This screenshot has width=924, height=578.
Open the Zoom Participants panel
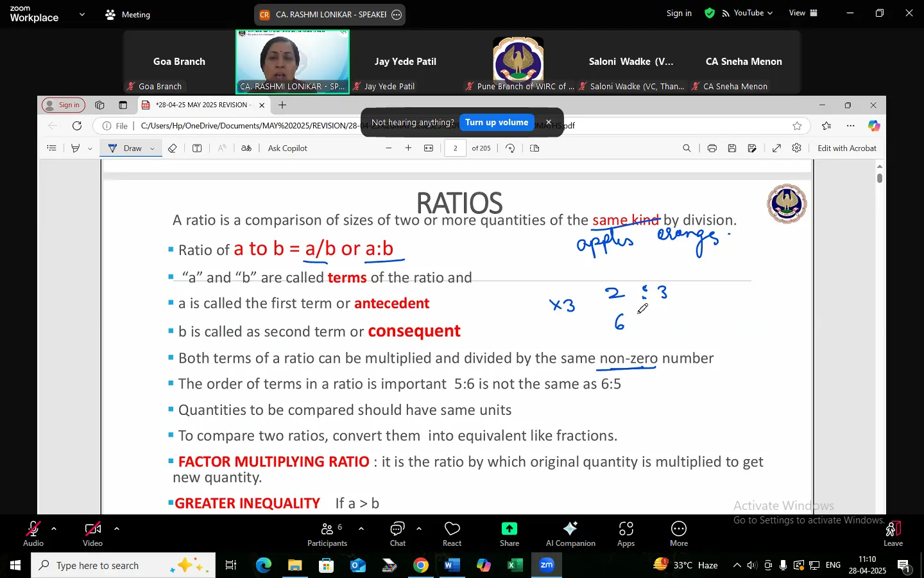(327, 534)
